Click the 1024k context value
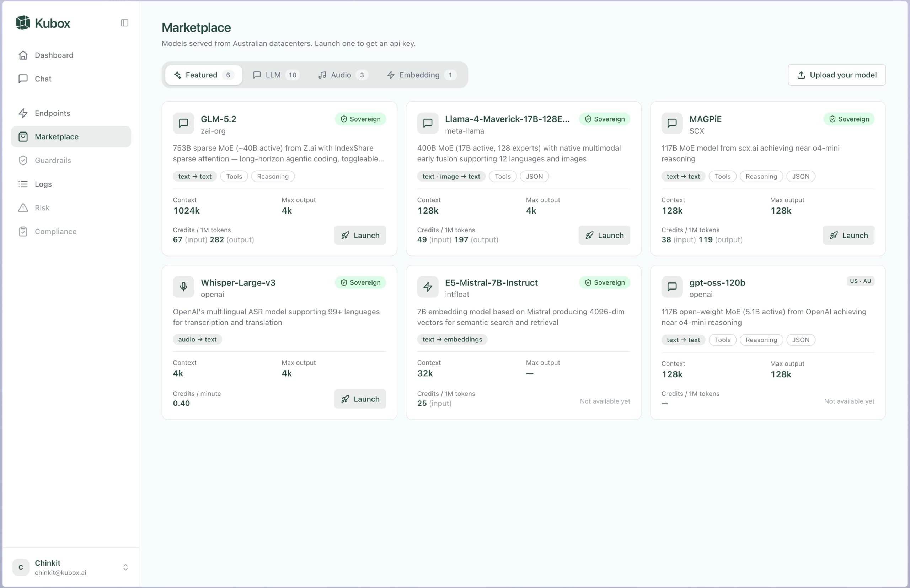 [x=186, y=211]
